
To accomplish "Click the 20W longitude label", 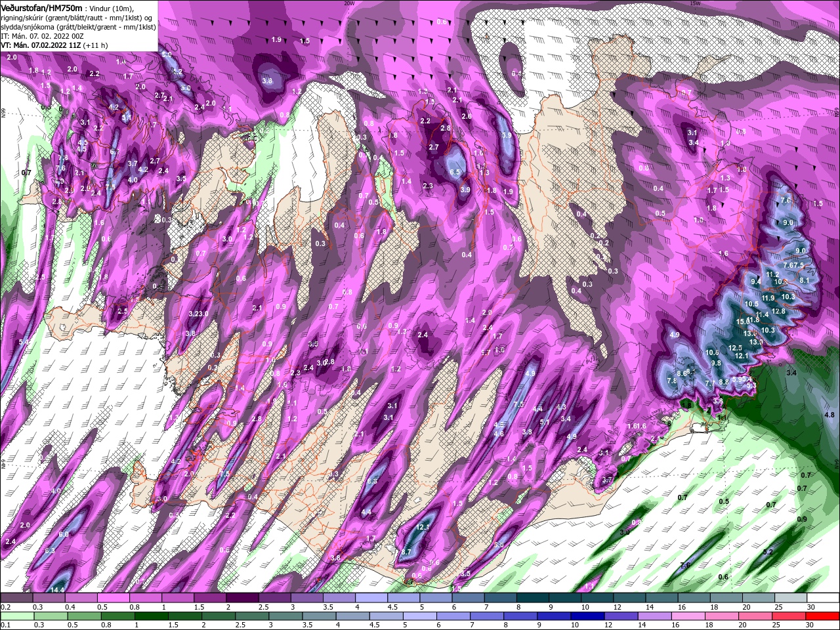I will [x=348, y=3].
